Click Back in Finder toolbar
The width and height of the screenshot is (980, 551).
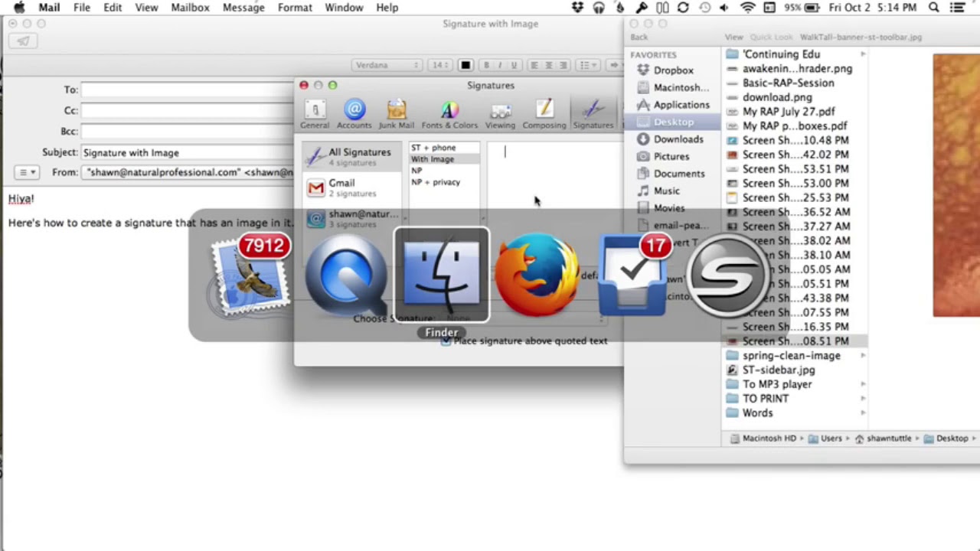click(639, 37)
